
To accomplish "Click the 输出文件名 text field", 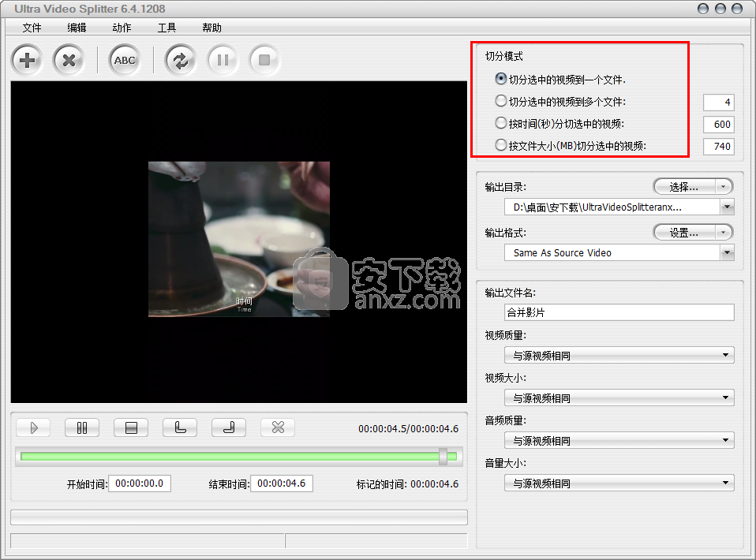I will pos(619,312).
